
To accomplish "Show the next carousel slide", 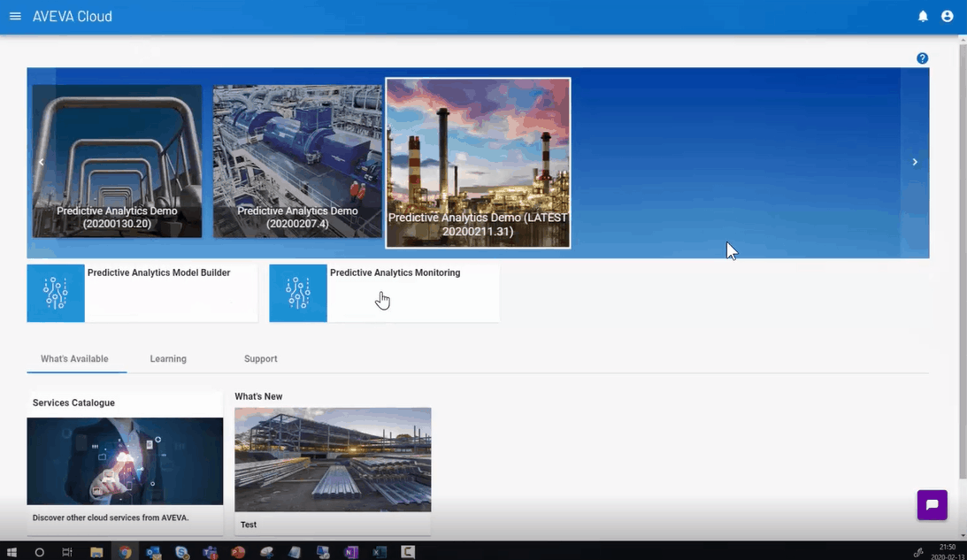I will 915,162.
